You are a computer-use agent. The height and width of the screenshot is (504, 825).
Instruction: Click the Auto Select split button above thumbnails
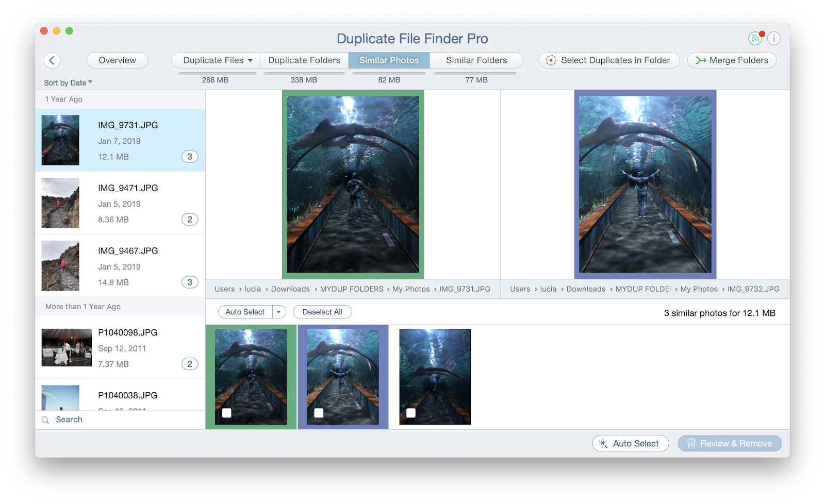(245, 312)
